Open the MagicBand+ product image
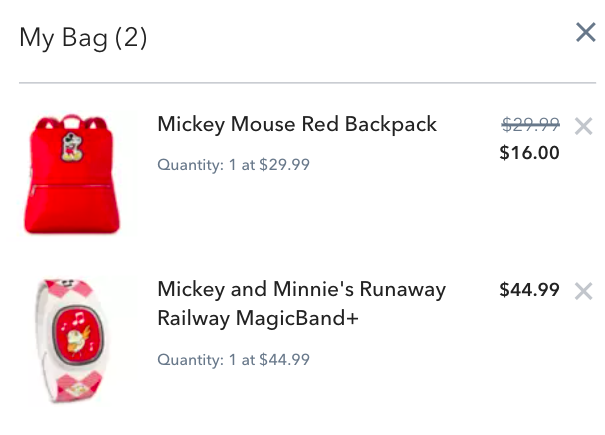 (76, 340)
